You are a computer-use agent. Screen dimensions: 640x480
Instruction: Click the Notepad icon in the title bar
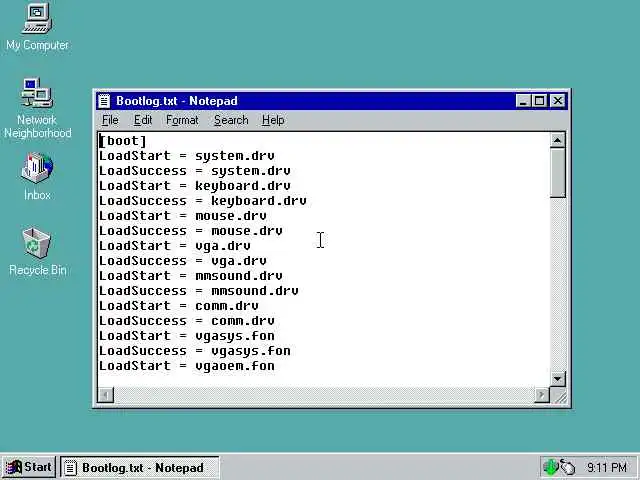[104, 101]
